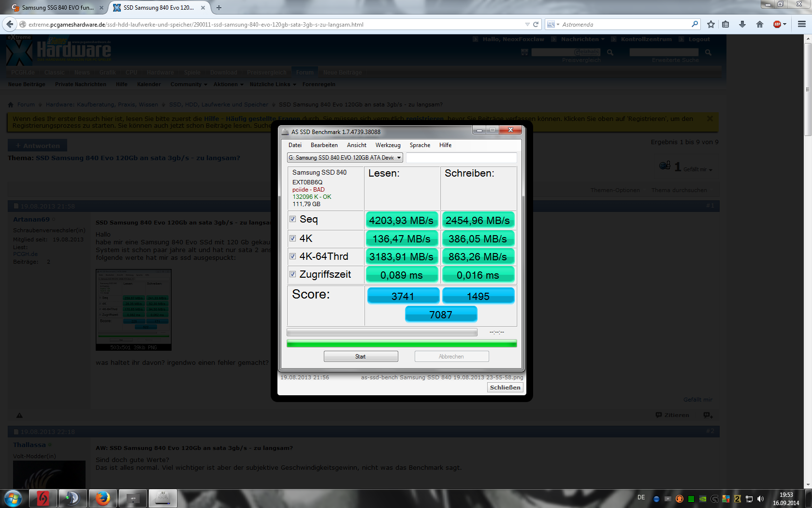Image resolution: width=812 pixels, height=508 pixels.
Task: Open the Windows Start orb
Action: (x=13, y=498)
